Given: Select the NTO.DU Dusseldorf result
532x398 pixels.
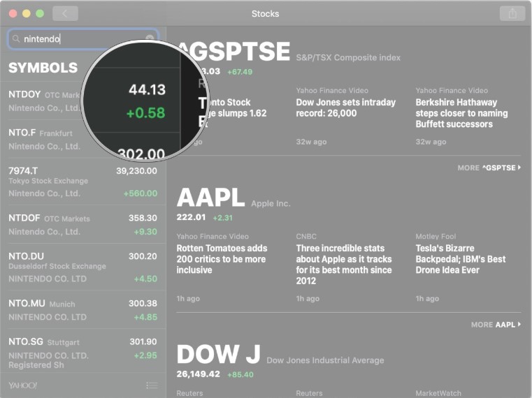Looking at the screenshot, I should pos(83,267).
